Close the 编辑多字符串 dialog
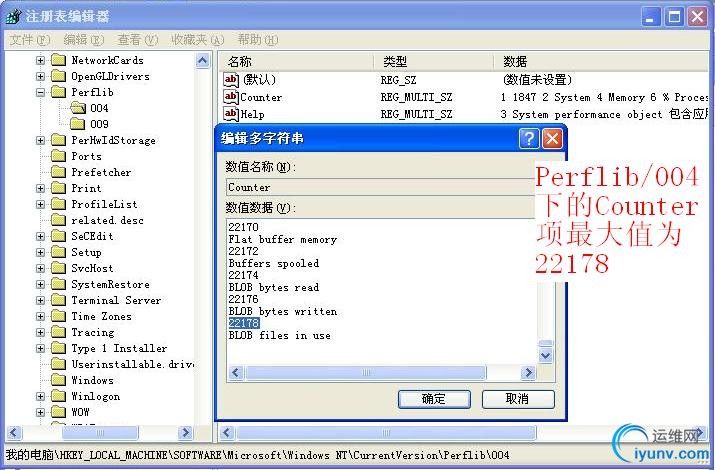Screen dimensions: 715x470 [552, 138]
